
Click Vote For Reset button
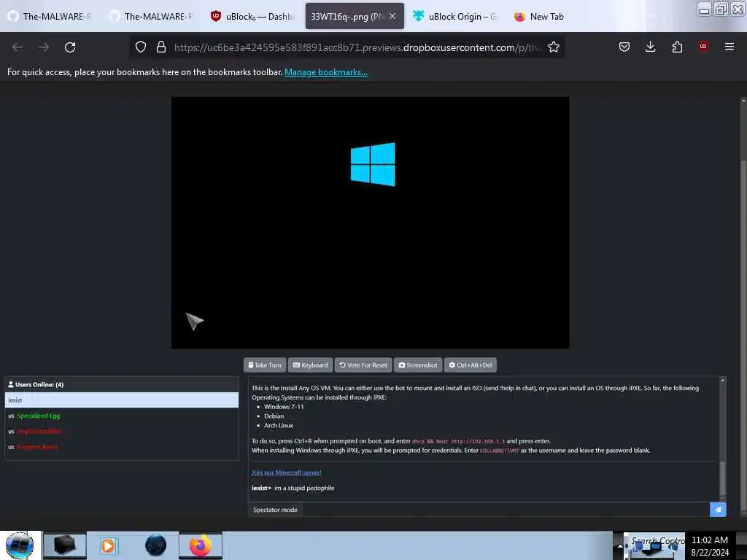(363, 365)
